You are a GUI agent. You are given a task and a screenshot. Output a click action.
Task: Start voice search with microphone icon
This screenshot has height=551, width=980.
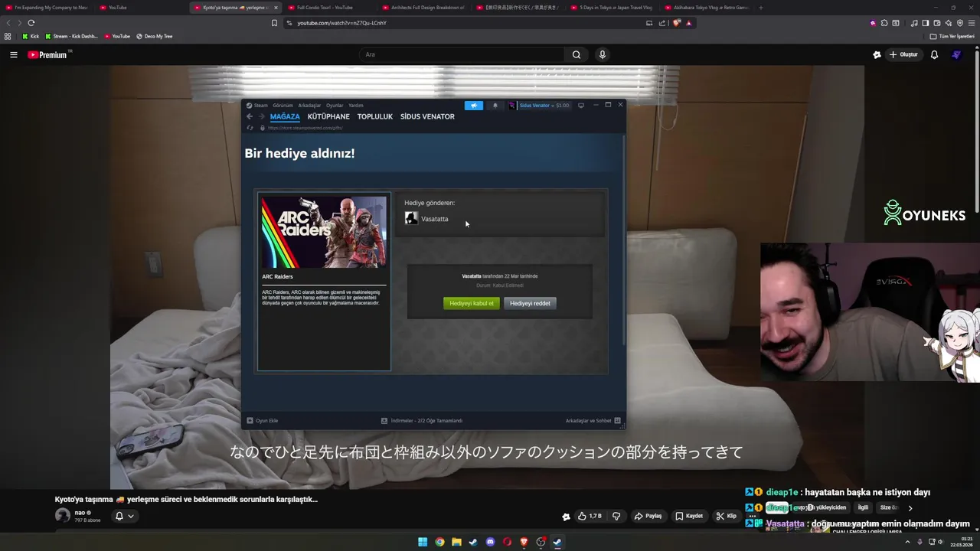pyautogui.click(x=602, y=54)
